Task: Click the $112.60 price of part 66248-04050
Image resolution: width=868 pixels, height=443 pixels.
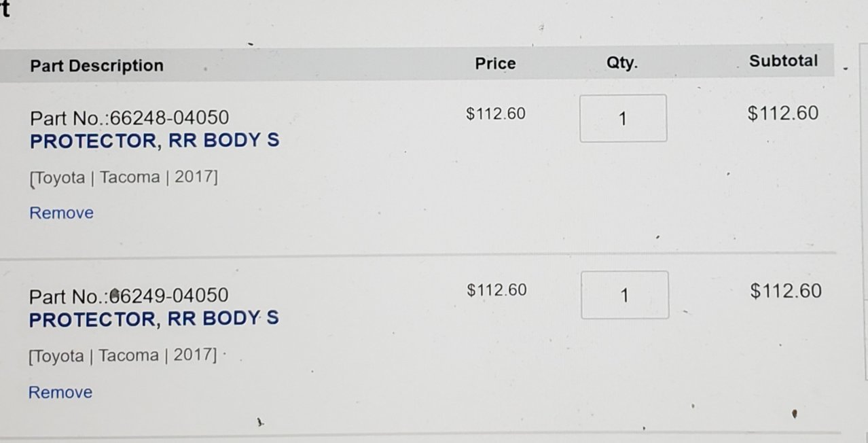Action: pyautogui.click(x=496, y=113)
